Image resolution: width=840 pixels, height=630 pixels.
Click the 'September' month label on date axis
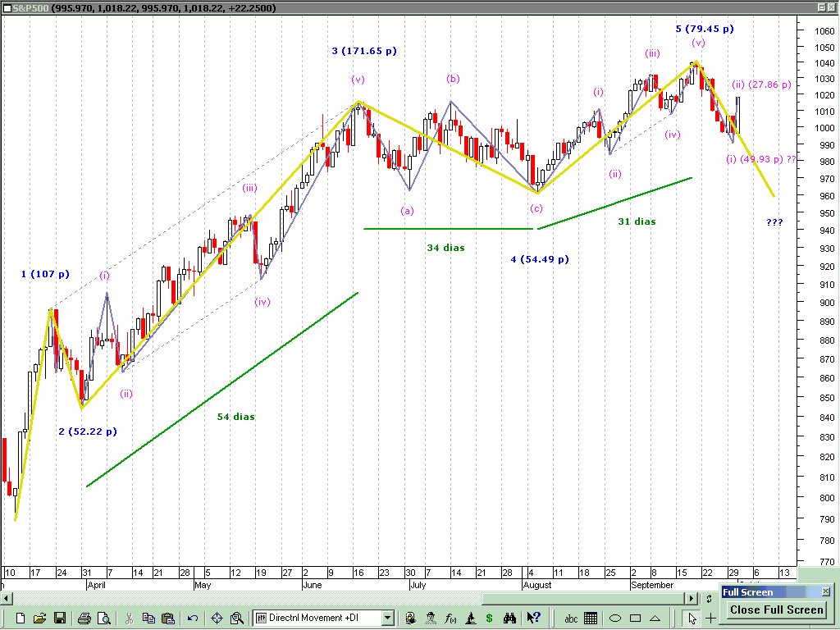[x=652, y=585]
